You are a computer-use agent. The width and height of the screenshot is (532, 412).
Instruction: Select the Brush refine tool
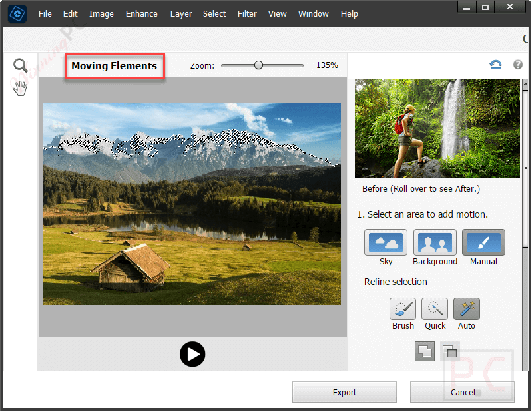(403, 309)
